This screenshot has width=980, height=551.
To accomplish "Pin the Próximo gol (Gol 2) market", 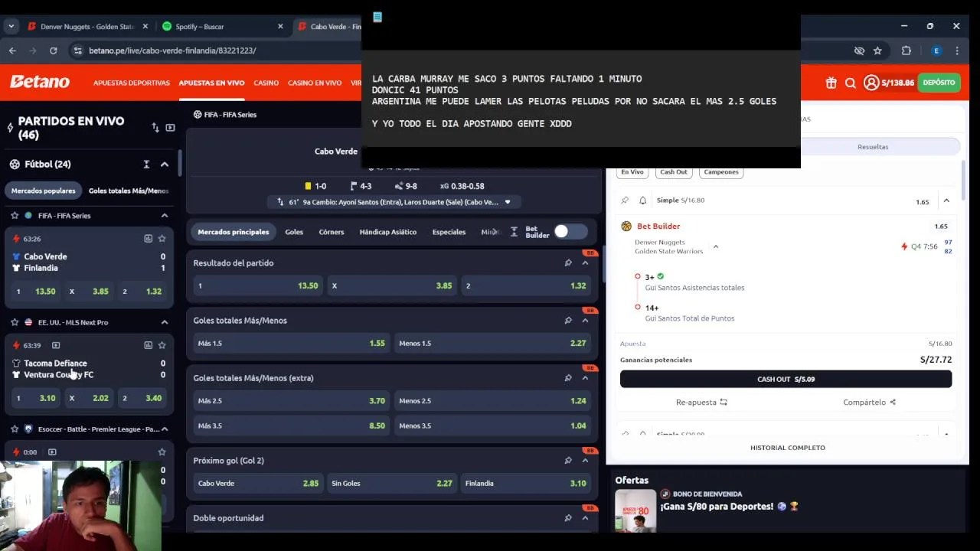I will click(568, 461).
